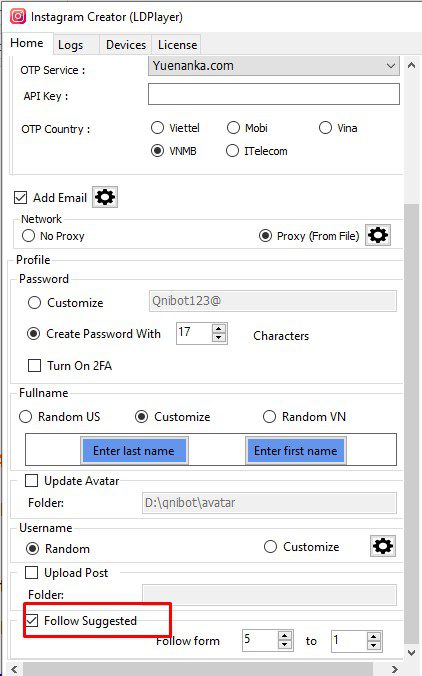Select the Viettel OTP country option
Image resolution: width=422 pixels, height=676 pixels.
tap(157, 128)
